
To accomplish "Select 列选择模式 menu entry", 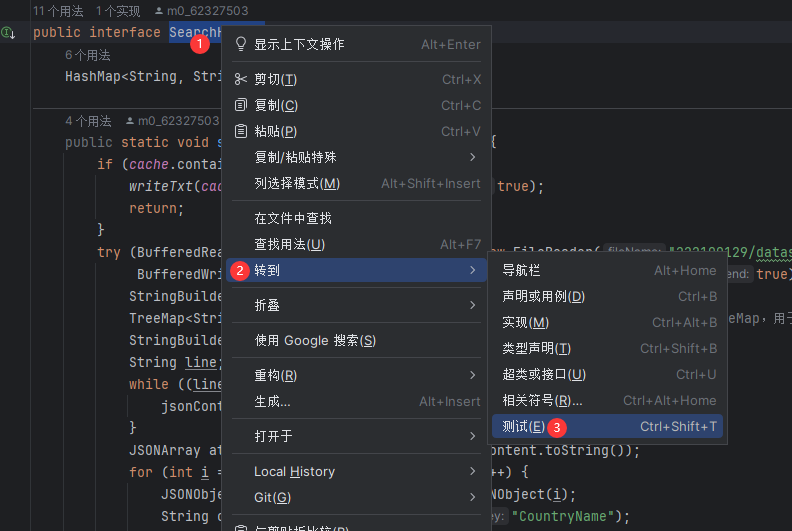I will [297, 183].
